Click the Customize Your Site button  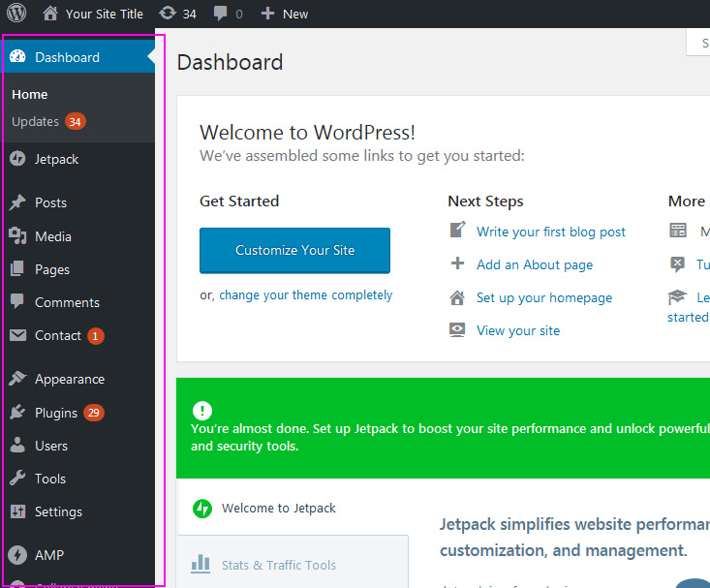[294, 251]
